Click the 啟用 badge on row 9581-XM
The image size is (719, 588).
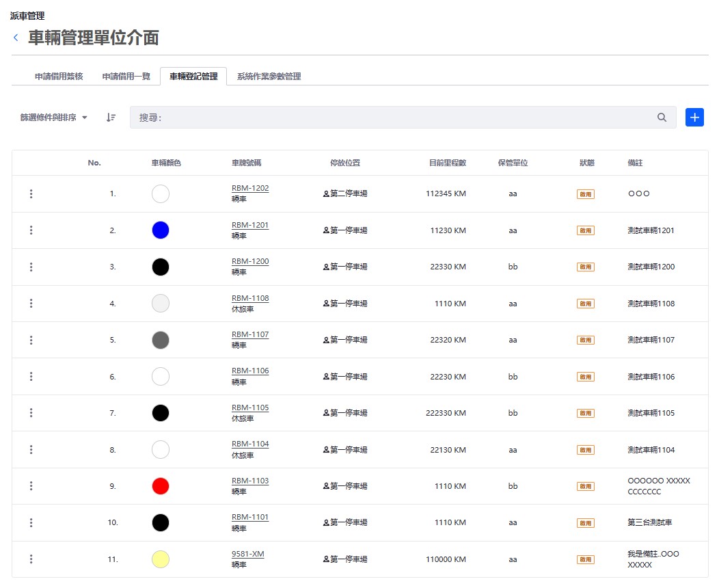586,559
